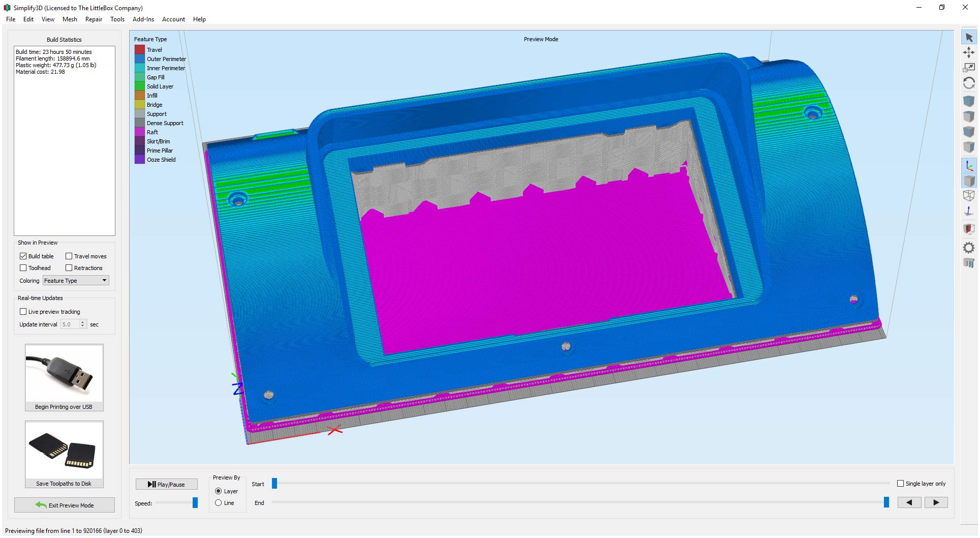Open the File menu

11,19
